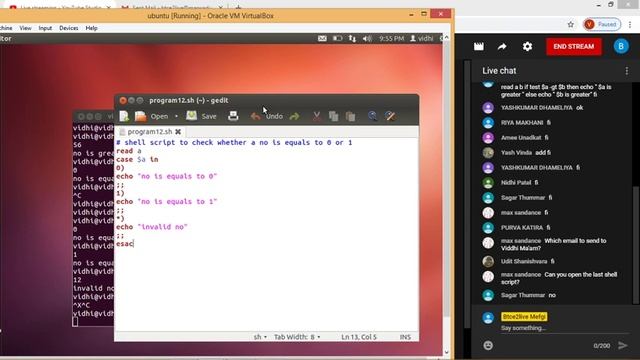This screenshot has width=640, height=360.
Task: Click the echo "invalid no" line
Action: 151,227
